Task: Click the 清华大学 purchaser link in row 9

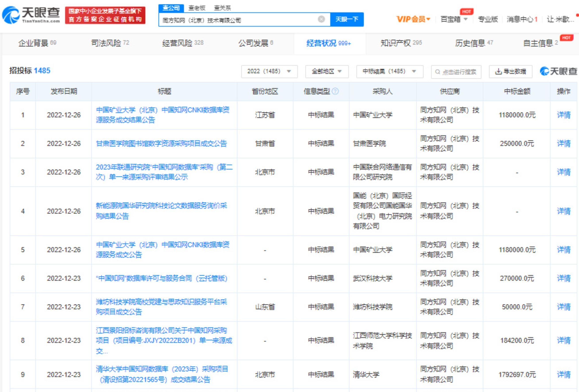Action: [x=366, y=375]
